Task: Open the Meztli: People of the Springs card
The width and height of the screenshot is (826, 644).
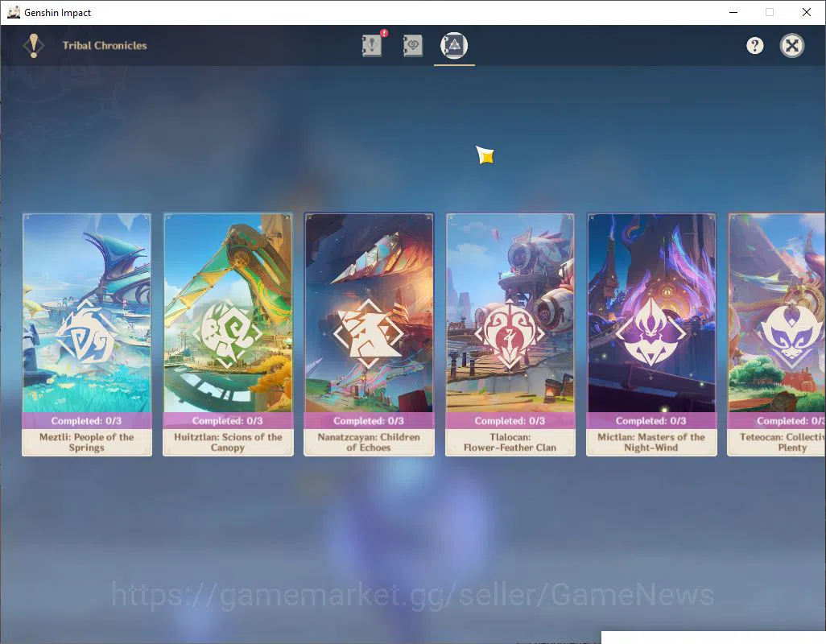Action: pyautogui.click(x=87, y=334)
